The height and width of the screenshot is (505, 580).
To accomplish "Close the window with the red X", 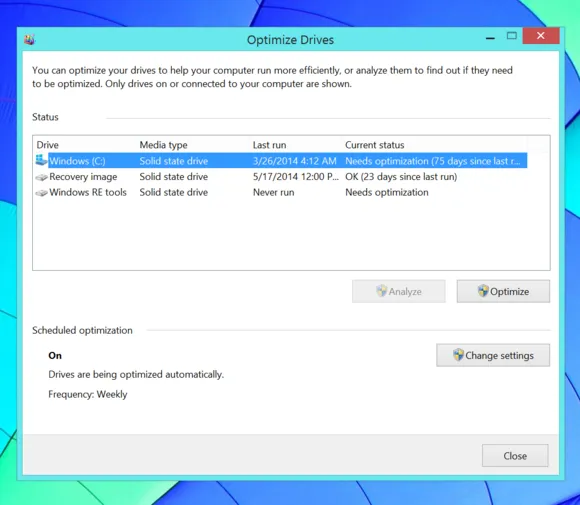I will [540, 36].
